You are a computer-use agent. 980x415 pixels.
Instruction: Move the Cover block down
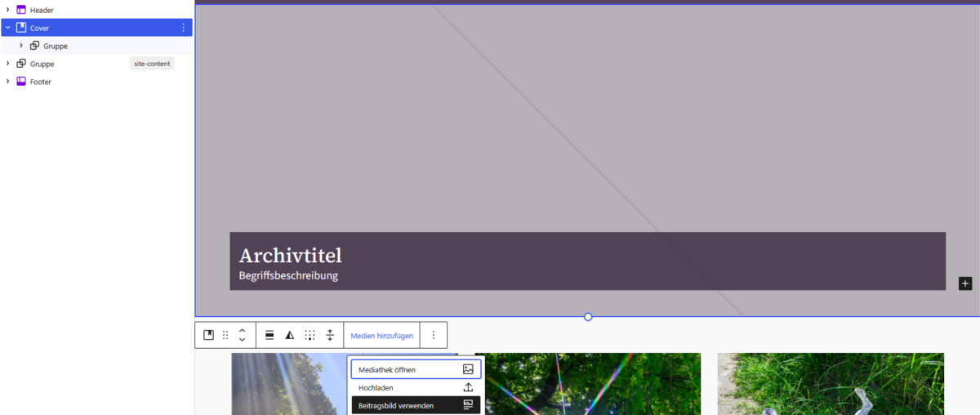coord(243,340)
